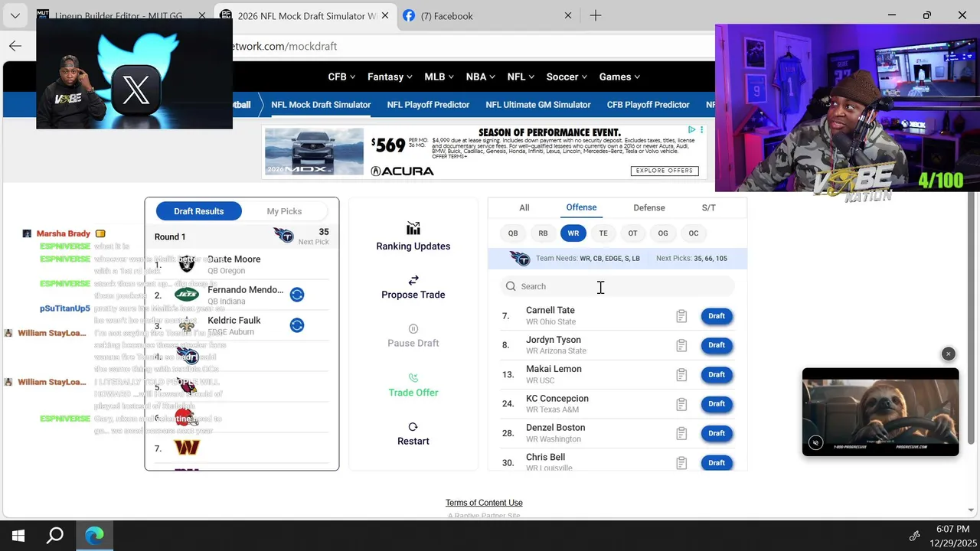Expand the CFB navigation dropdown
Image resolution: width=980 pixels, height=551 pixels.
341,77
